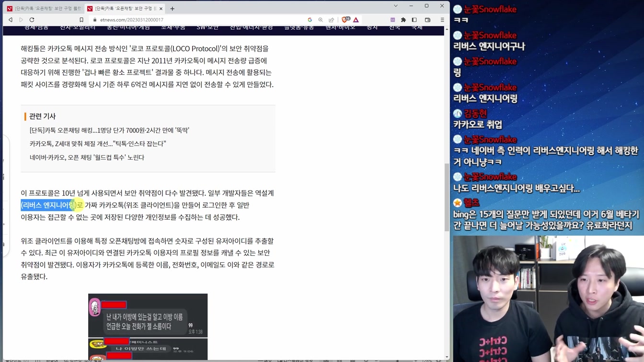
Task: Click the star badge next to 헬츠
Action: click(458, 203)
